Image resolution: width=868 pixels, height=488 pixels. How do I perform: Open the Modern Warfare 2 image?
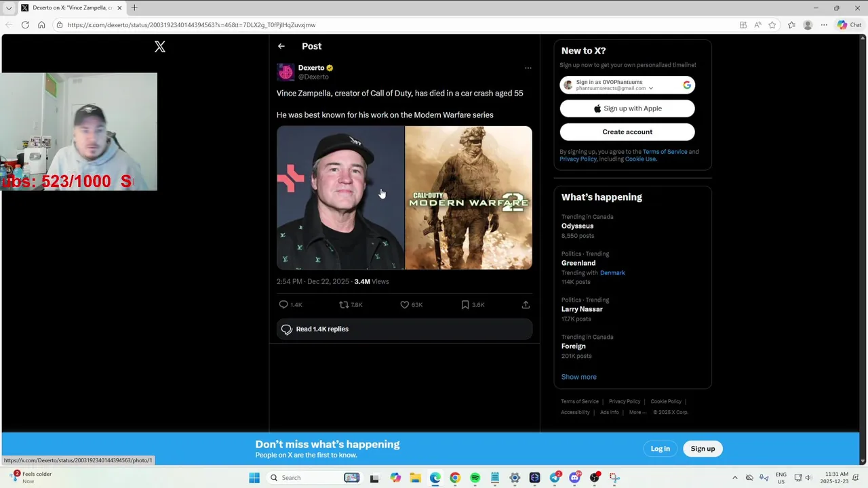[x=469, y=198]
